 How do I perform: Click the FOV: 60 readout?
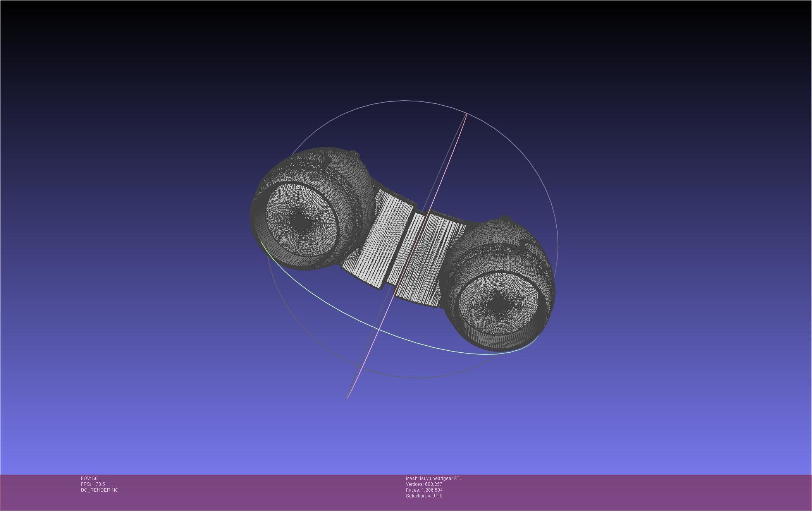[x=89, y=478]
